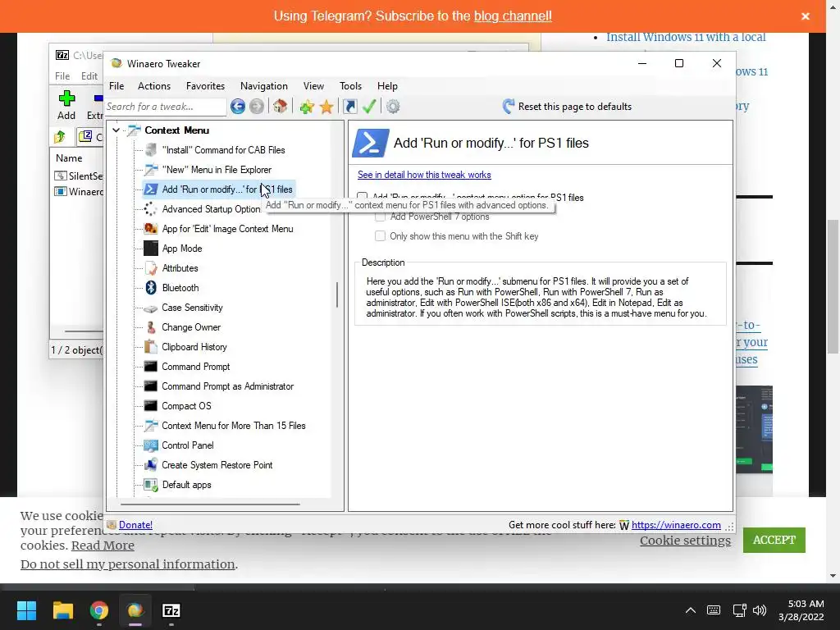The image size is (840, 630).
Task: Check Add 'Run or modify...' context menu option
Action: [x=363, y=197]
